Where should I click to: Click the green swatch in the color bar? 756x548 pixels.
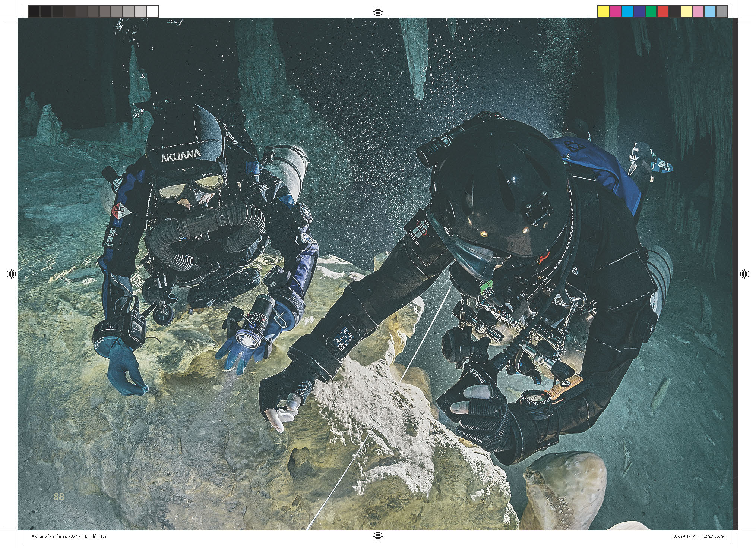[651, 12]
